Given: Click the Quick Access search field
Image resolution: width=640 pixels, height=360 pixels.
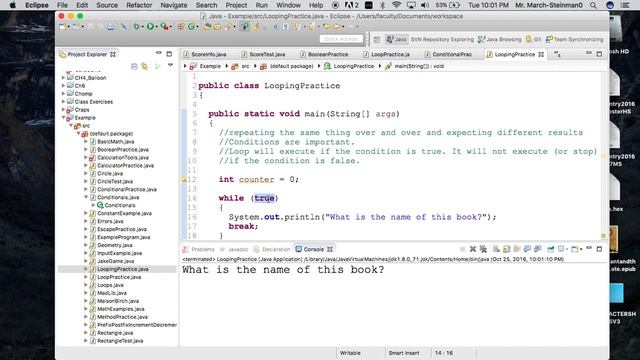Looking at the screenshot, I should click(x=341, y=39).
